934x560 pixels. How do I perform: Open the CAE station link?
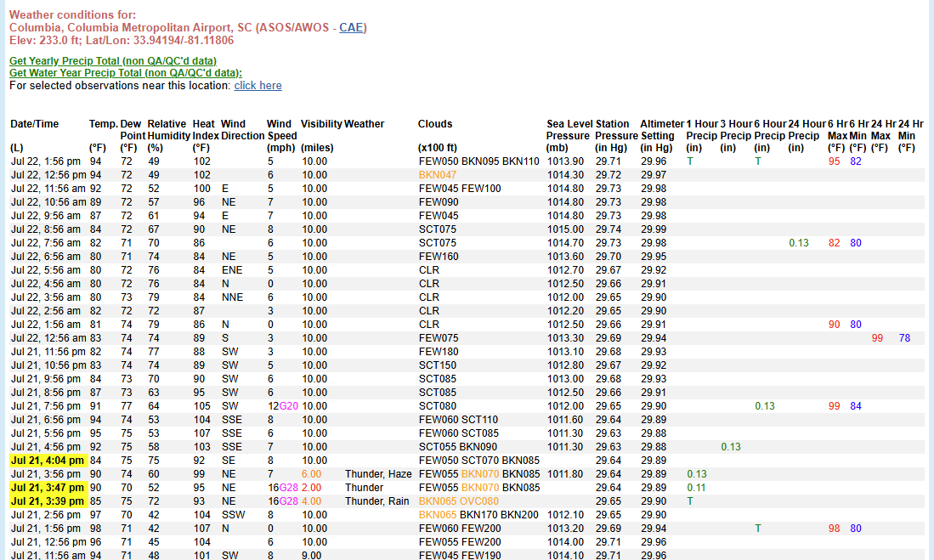(351, 27)
